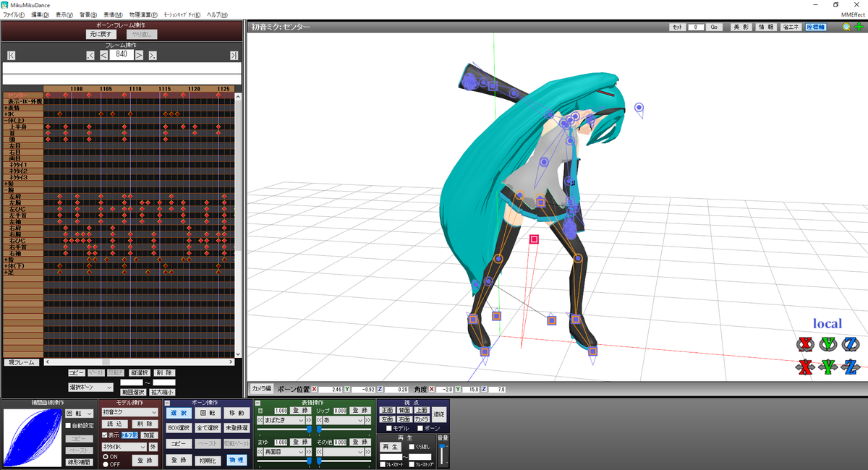Click the eye morph previous << arrow
The width and height of the screenshot is (868, 470).
pos(260,420)
